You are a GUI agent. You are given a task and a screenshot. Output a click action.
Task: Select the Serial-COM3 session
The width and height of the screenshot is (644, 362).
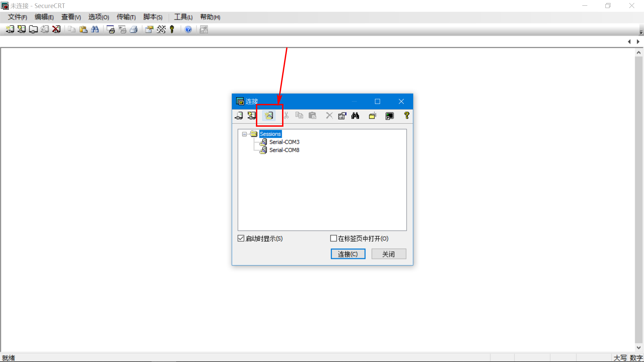(284, 142)
